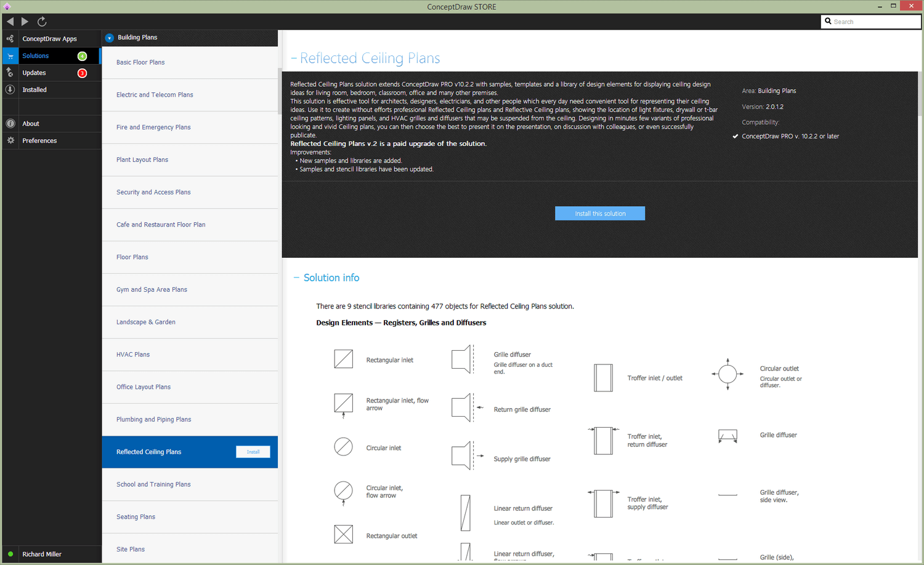Viewport: 924px width, 565px height.
Task: Click the back navigation arrow
Action: pos(10,22)
